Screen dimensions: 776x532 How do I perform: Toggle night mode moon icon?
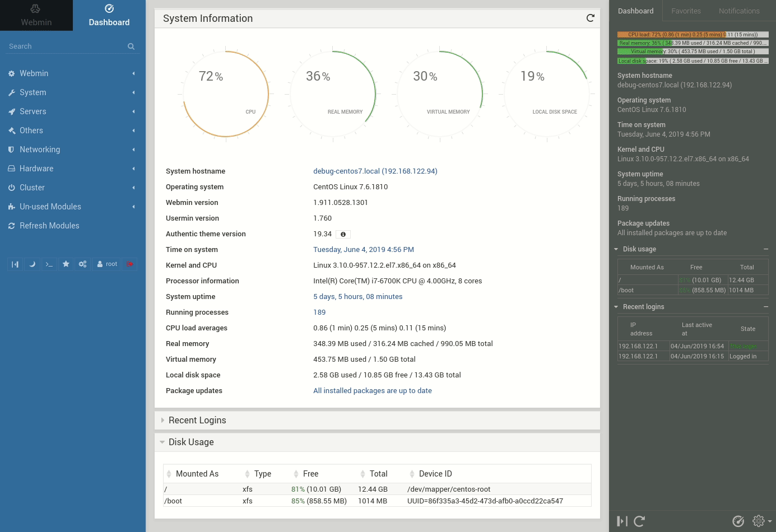pyautogui.click(x=32, y=264)
